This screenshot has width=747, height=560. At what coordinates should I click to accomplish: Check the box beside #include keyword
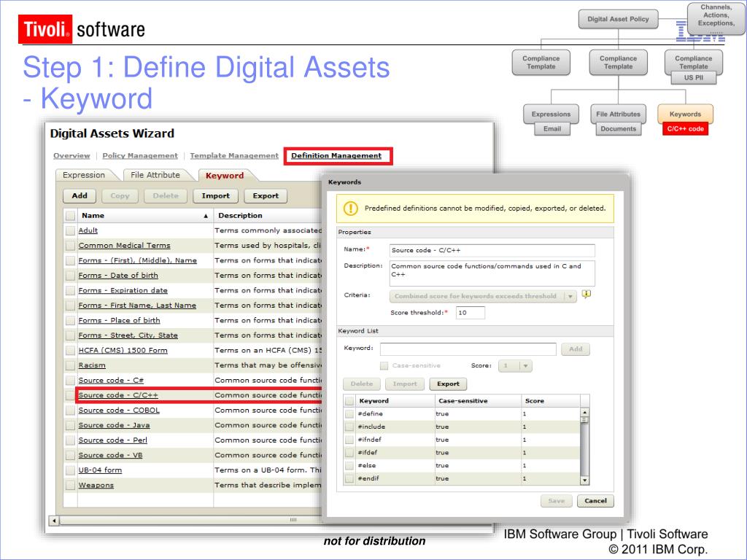click(x=349, y=427)
